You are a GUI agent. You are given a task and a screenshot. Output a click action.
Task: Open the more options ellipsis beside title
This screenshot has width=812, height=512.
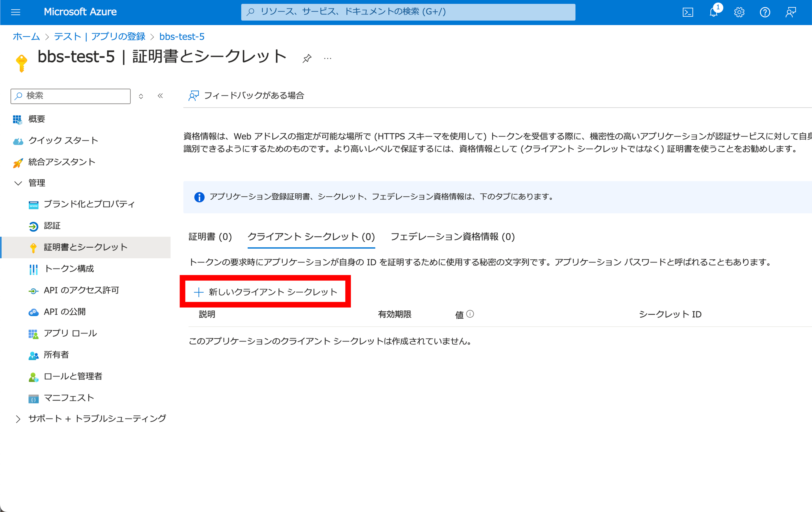327,58
